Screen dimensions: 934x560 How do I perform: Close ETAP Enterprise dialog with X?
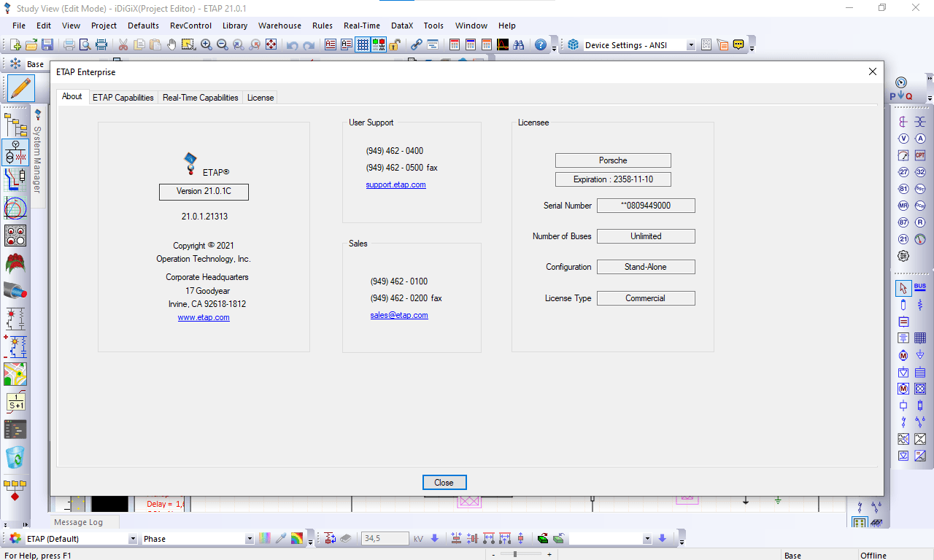873,71
